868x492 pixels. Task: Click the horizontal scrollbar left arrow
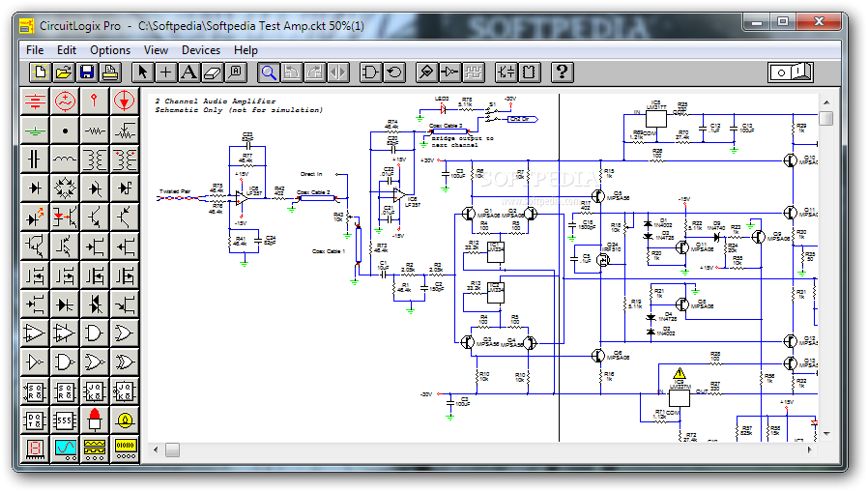click(156, 449)
